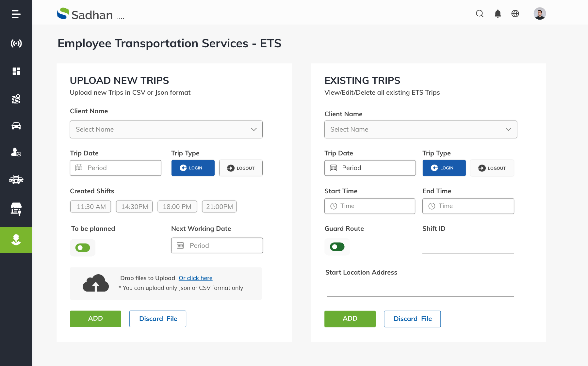The width and height of the screenshot is (588, 366).
Task: Toggle the To be planned switch
Action: point(83,248)
